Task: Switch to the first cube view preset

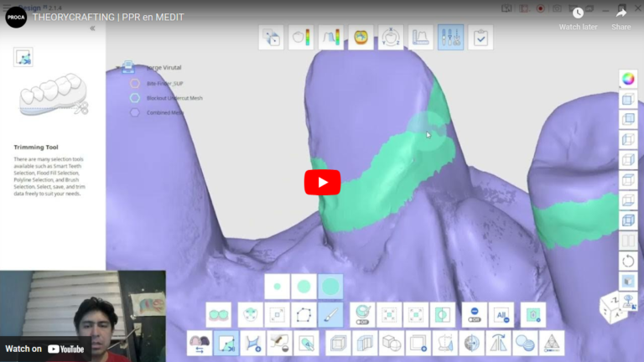Action: 628,99
